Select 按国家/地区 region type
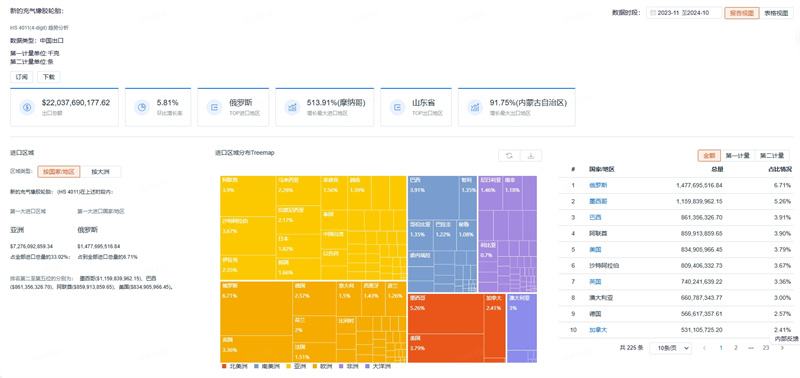 [x=59, y=172]
